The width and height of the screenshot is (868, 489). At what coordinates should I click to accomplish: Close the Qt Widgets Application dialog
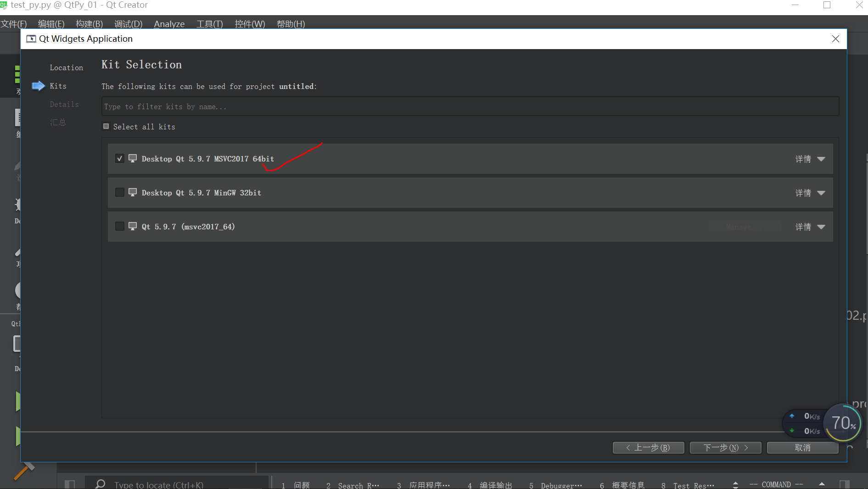coord(836,39)
